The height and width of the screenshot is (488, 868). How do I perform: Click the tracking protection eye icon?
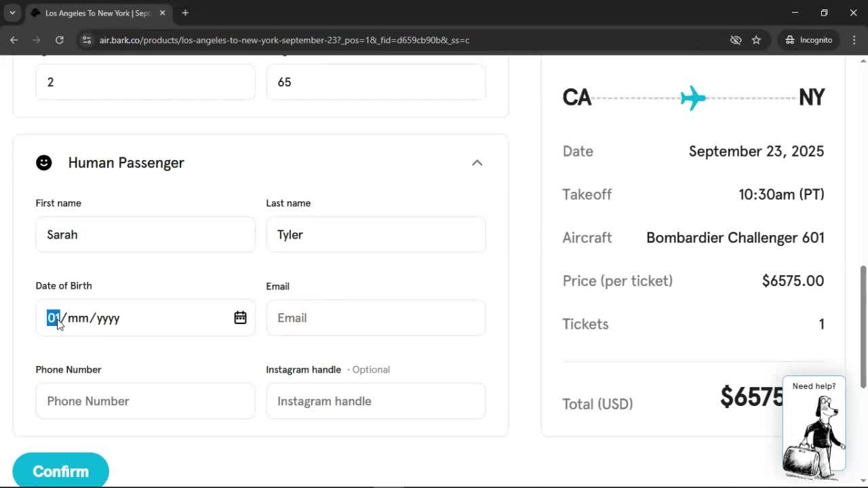[736, 40]
